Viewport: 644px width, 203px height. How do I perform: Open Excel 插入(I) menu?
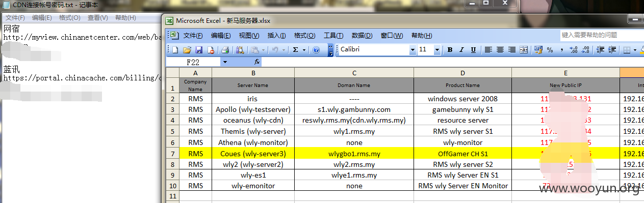pos(276,36)
